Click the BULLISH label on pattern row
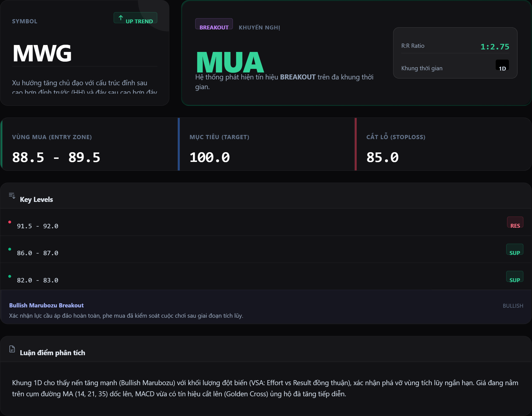The height and width of the screenshot is (416, 532). pos(513,306)
